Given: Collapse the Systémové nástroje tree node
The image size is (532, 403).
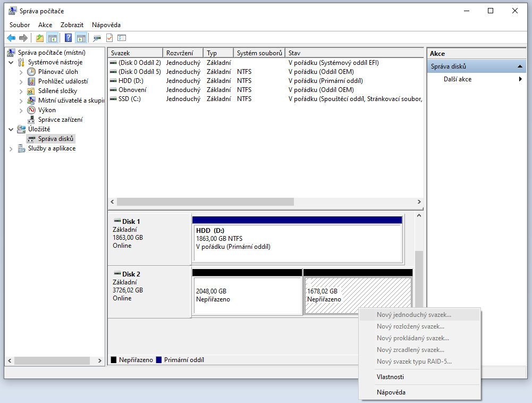Looking at the screenshot, I should click(x=12, y=62).
